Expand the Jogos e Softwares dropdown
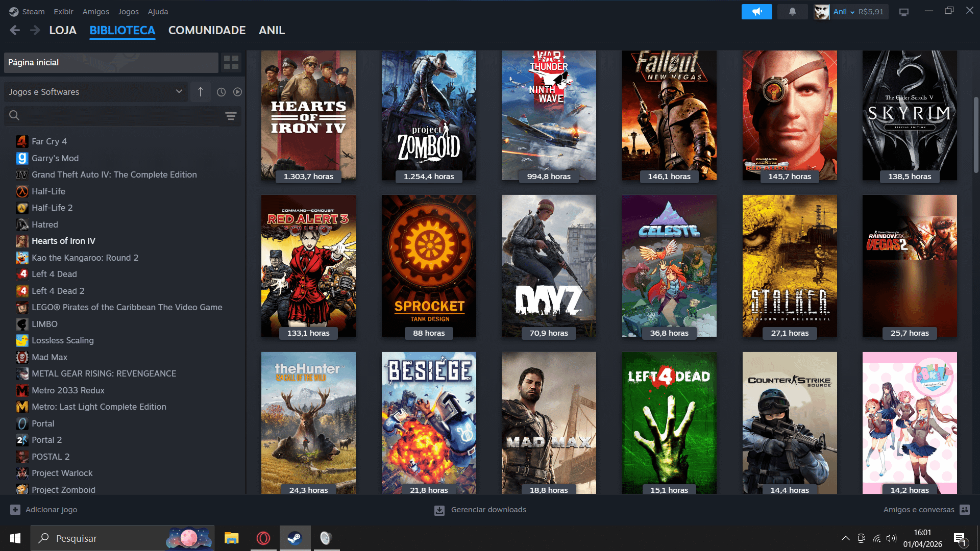 [x=95, y=92]
